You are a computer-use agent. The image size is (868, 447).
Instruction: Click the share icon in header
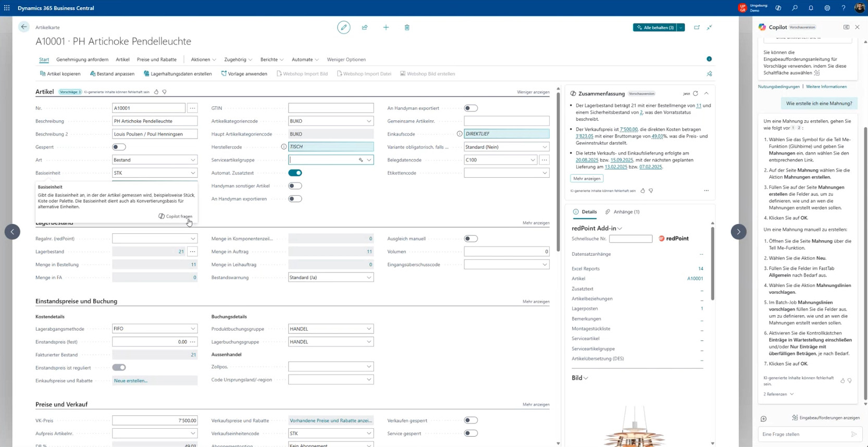click(x=365, y=28)
